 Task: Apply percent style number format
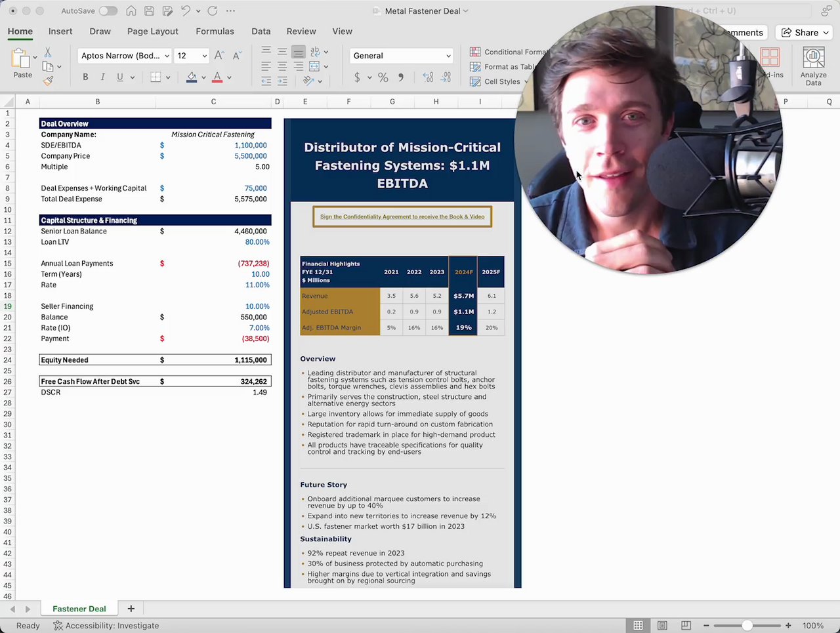point(383,77)
